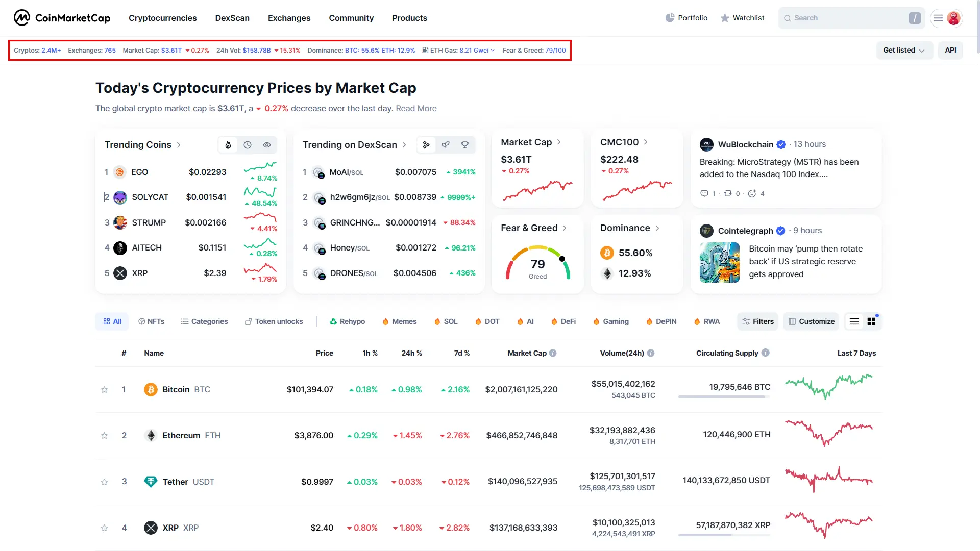The image size is (980, 551).
Task: Click the SOLYCAT coin icon
Action: [x=120, y=197]
